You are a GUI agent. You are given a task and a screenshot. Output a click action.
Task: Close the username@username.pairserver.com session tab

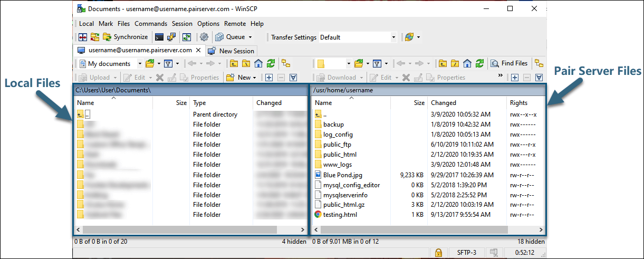(x=199, y=51)
